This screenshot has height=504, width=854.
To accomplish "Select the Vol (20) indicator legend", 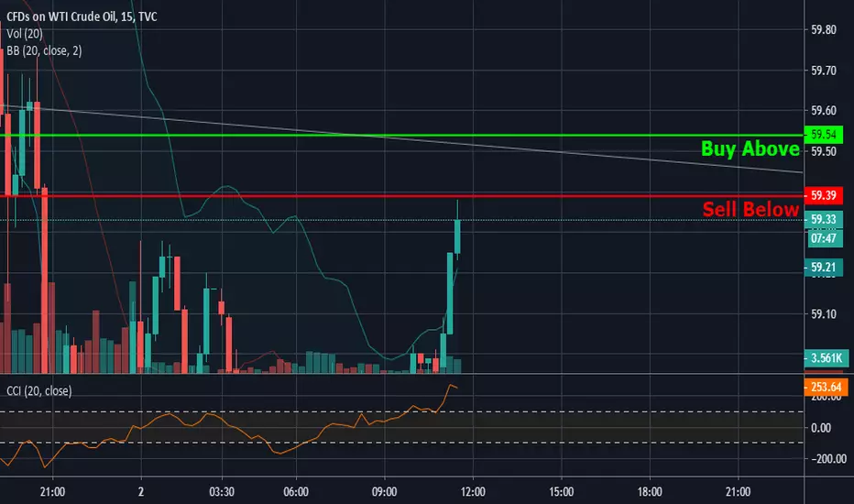I will (25, 33).
